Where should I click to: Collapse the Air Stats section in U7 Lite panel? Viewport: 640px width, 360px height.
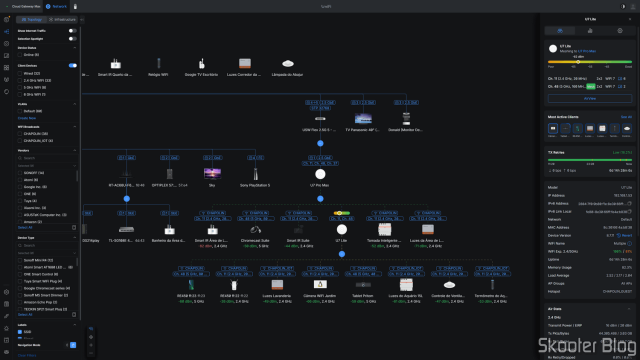tap(629, 309)
